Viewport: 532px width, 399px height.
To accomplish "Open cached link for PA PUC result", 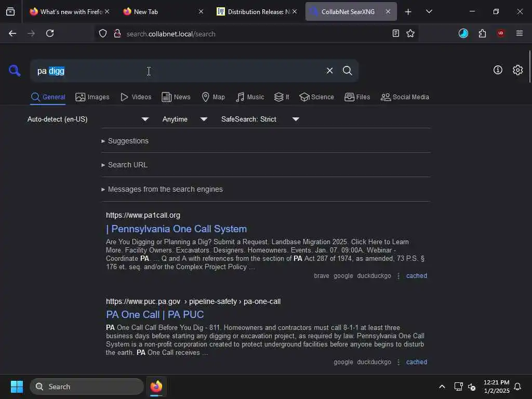I will pyautogui.click(x=417, y=362).
